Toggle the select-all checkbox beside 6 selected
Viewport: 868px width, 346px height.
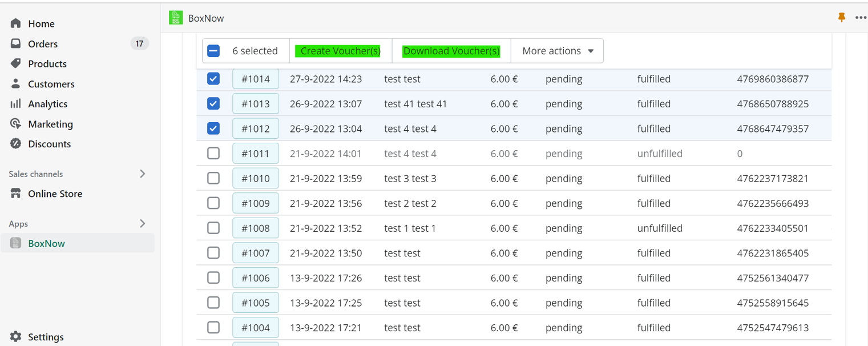coord(213,51)
